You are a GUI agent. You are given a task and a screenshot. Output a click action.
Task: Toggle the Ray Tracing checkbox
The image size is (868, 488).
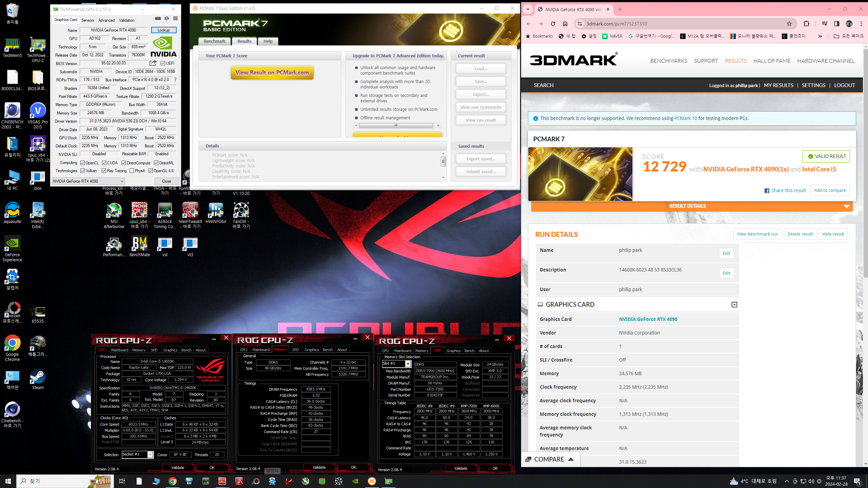point(104,171)
